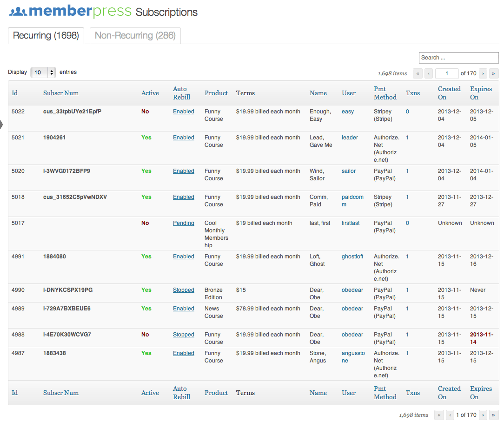
Task: Open the Display entries count dropdown
Action: tap(43, 72)
